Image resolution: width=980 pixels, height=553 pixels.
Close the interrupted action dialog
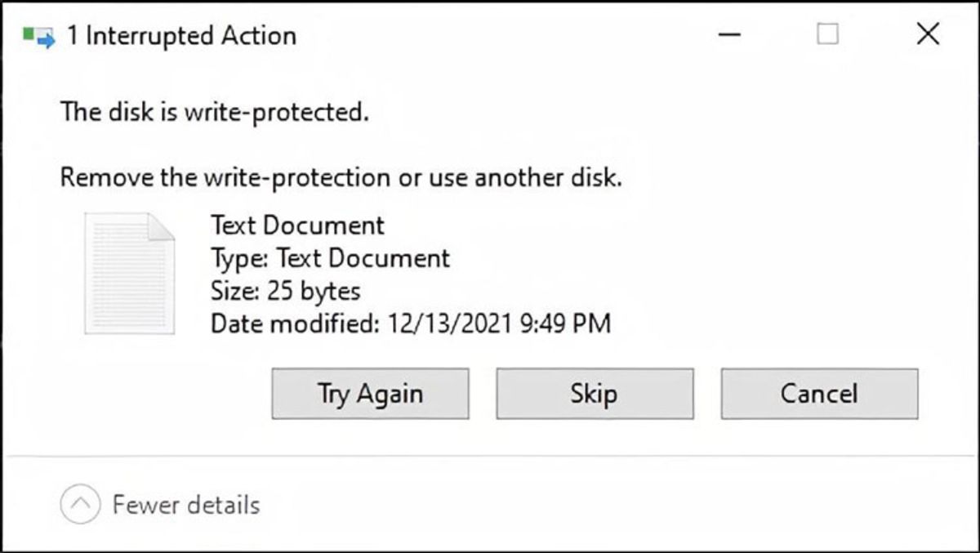tap(927, 34)
